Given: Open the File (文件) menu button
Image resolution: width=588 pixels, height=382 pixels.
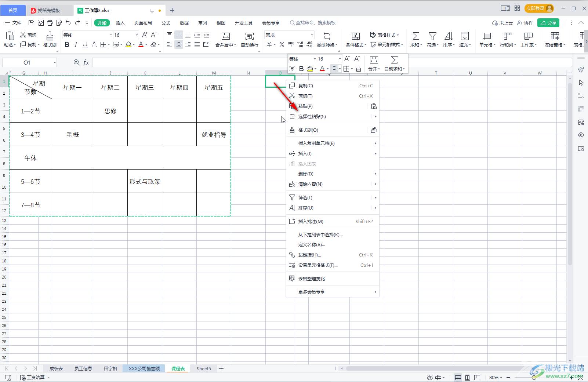Looking at the screenshot, I should (13, 23).
